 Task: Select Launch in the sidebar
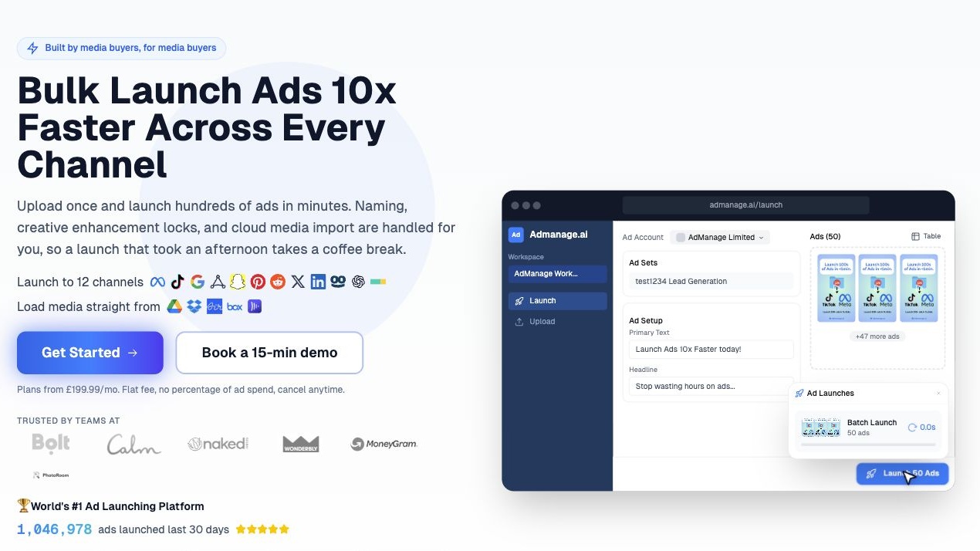click(x=557, y=301)
